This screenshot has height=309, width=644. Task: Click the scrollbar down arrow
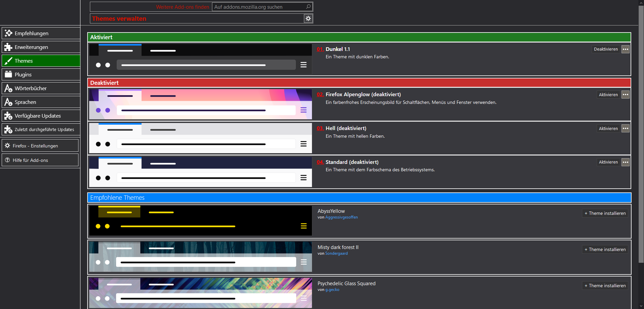pos(641,306)
